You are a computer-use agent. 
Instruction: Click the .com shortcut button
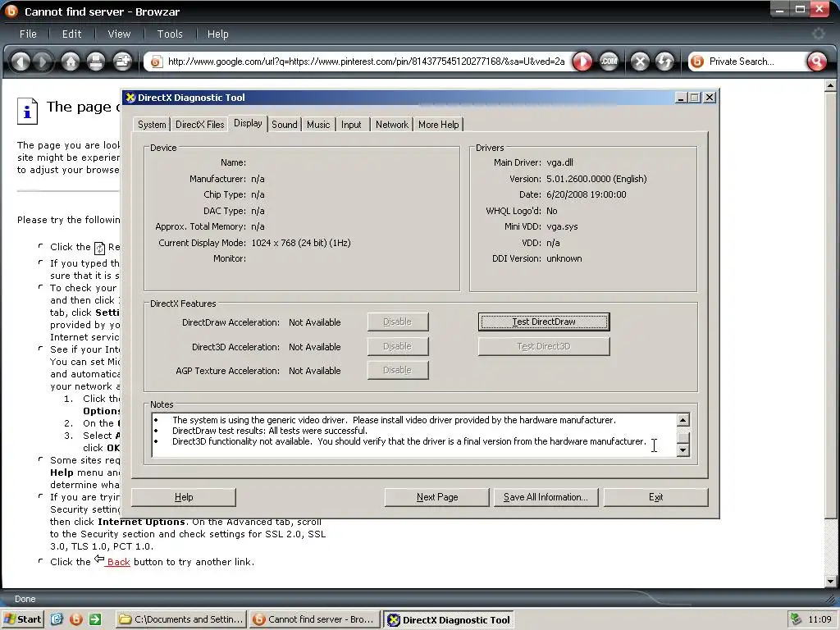609,62
